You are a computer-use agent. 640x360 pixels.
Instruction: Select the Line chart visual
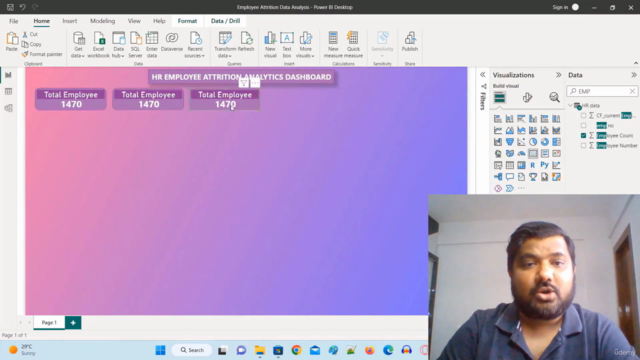pos(498,130)
